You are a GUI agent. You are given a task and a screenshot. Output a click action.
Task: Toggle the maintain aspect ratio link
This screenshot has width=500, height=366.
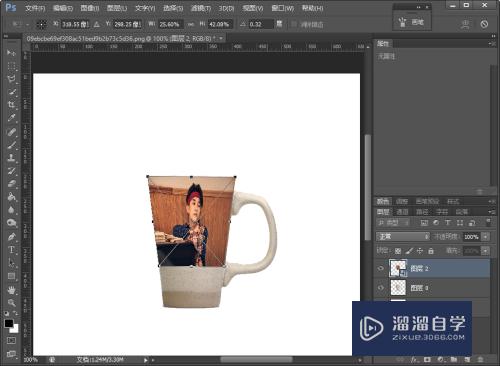191,24
